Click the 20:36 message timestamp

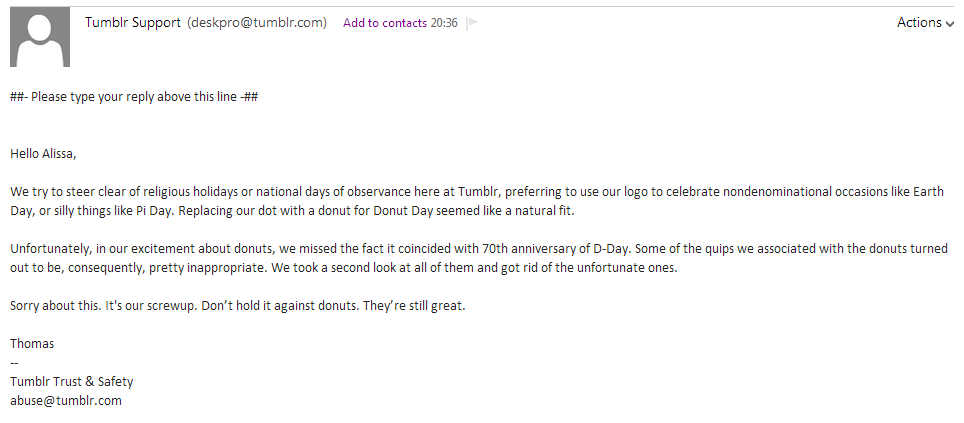[444, 23]
